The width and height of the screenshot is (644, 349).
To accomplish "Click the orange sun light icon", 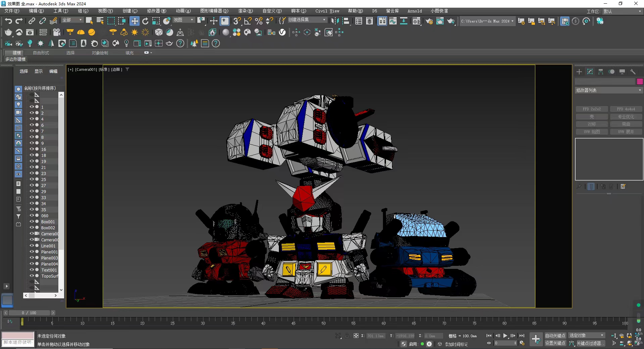I will [x=135, y=32].
